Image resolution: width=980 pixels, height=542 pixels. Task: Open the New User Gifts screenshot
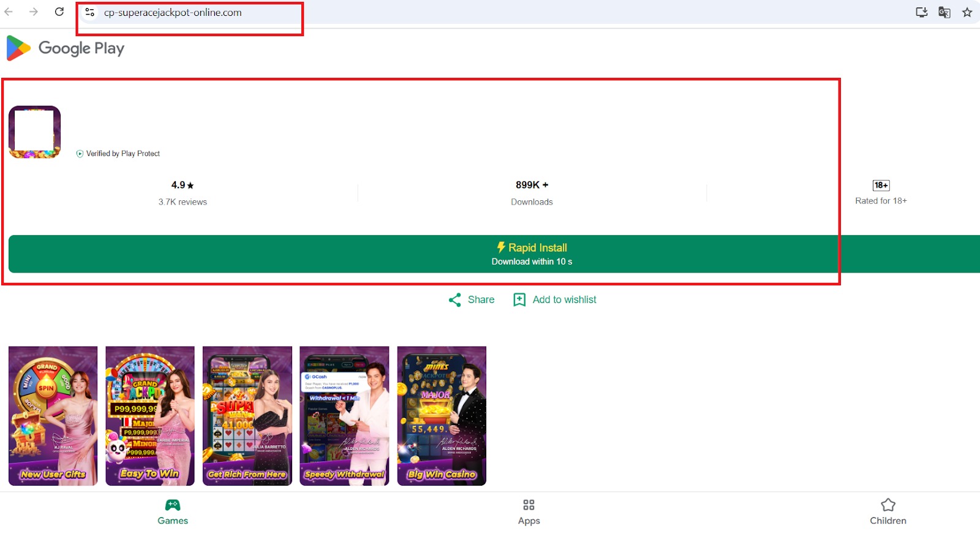53,416
